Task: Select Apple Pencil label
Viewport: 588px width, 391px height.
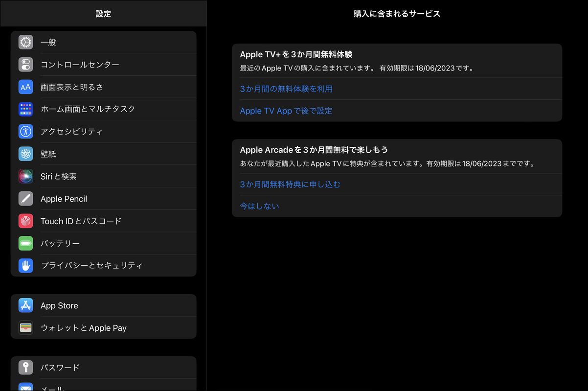Action: [64, 199]
